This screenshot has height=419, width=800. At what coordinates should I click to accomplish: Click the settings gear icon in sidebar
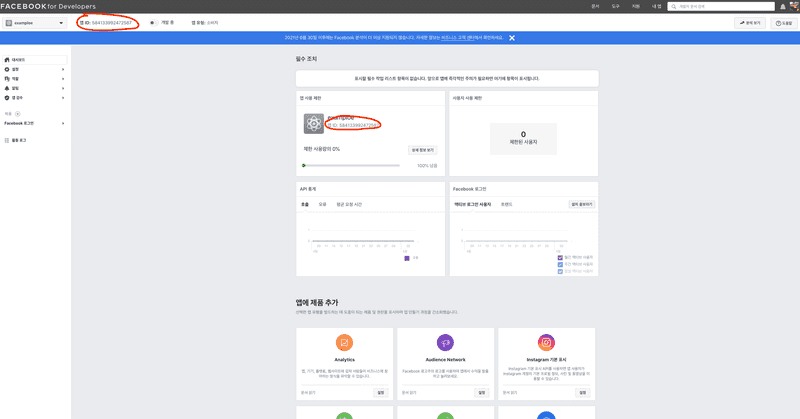click(7, 69)
